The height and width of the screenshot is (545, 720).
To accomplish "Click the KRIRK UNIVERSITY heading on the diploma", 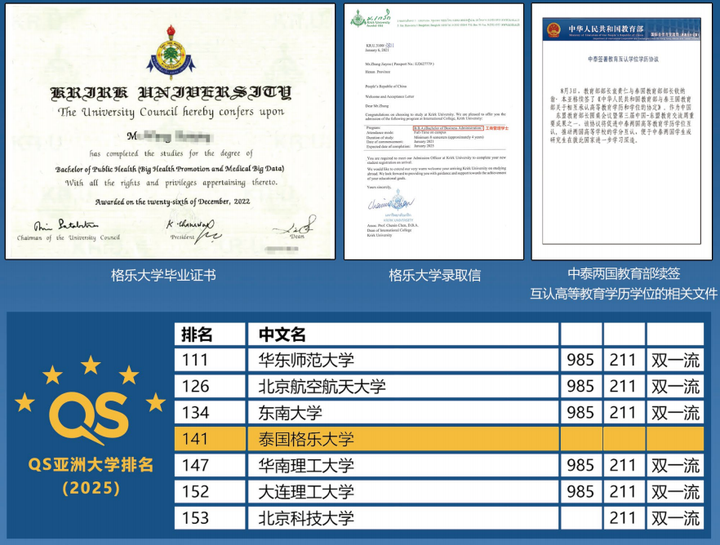I will [171, 93].
